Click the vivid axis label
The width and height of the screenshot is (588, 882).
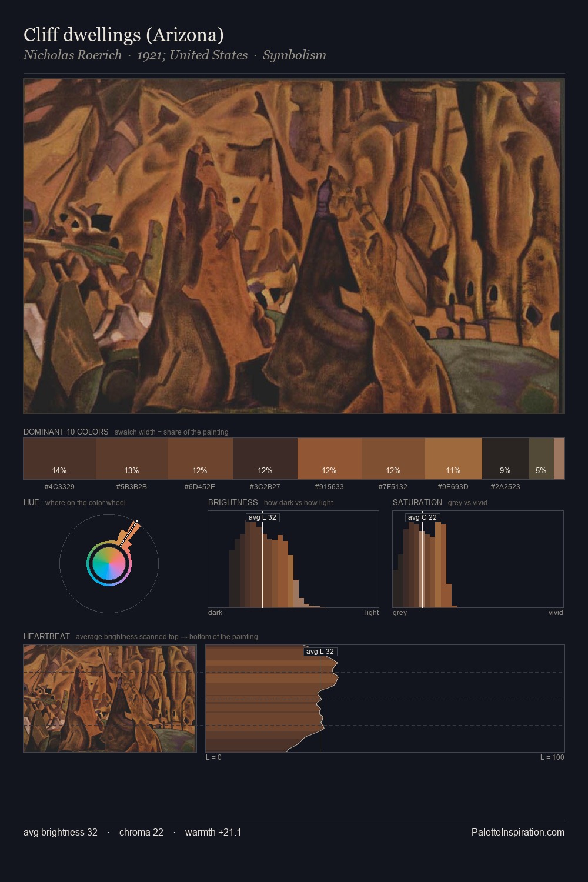[x=556, y=613]
